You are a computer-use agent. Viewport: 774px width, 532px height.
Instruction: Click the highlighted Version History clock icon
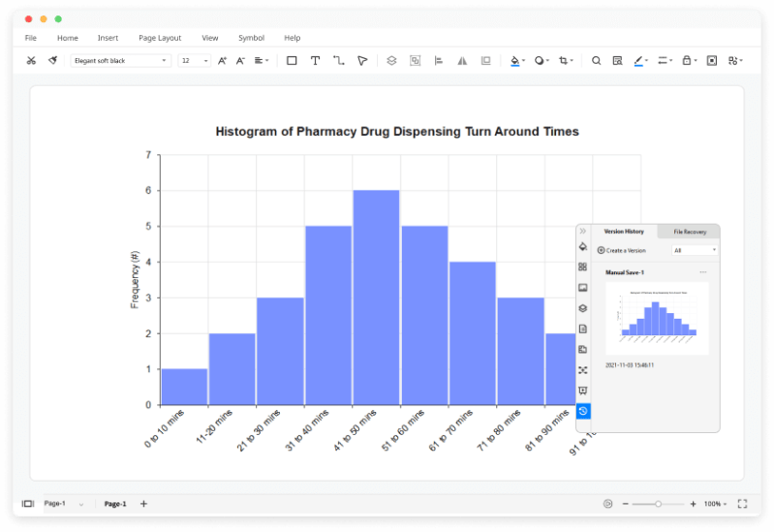pos(583,411)
